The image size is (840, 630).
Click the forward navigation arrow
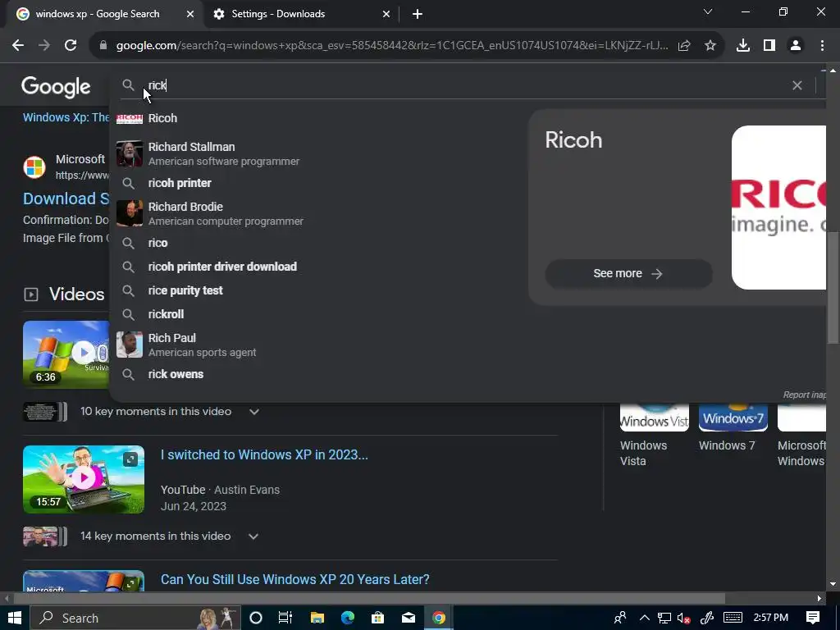click(x=44, y=46)
